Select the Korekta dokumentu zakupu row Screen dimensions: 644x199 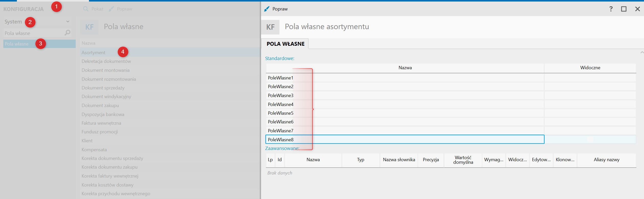(170, 167)
